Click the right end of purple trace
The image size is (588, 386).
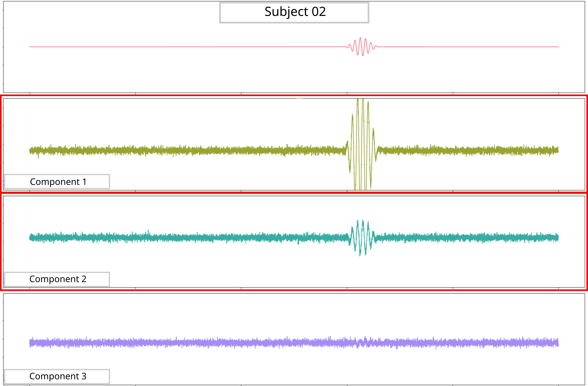[x=558, y=343]
